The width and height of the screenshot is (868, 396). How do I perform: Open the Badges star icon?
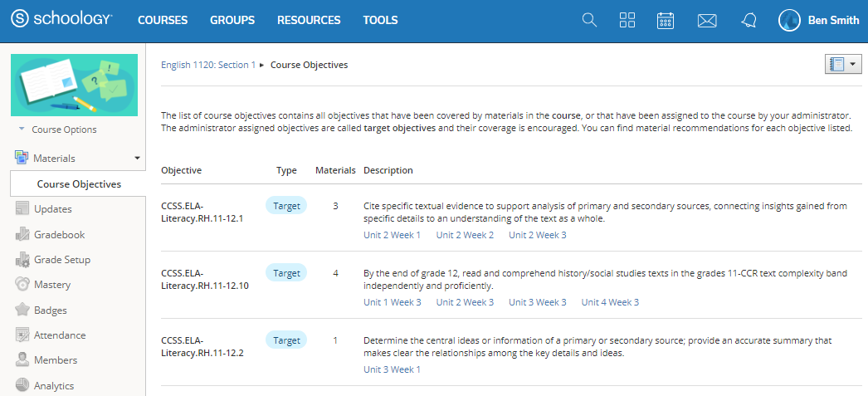point(22,310)
